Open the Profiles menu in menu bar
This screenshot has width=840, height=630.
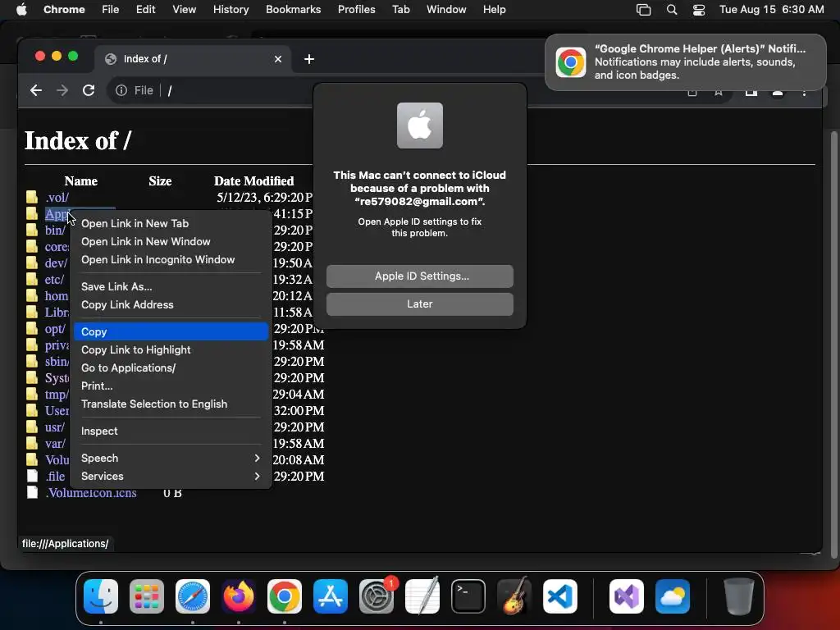click(357, 10)
